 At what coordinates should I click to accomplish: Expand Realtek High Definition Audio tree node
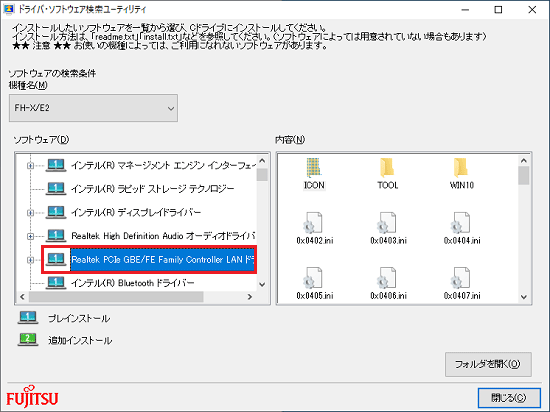coord(31,236)
